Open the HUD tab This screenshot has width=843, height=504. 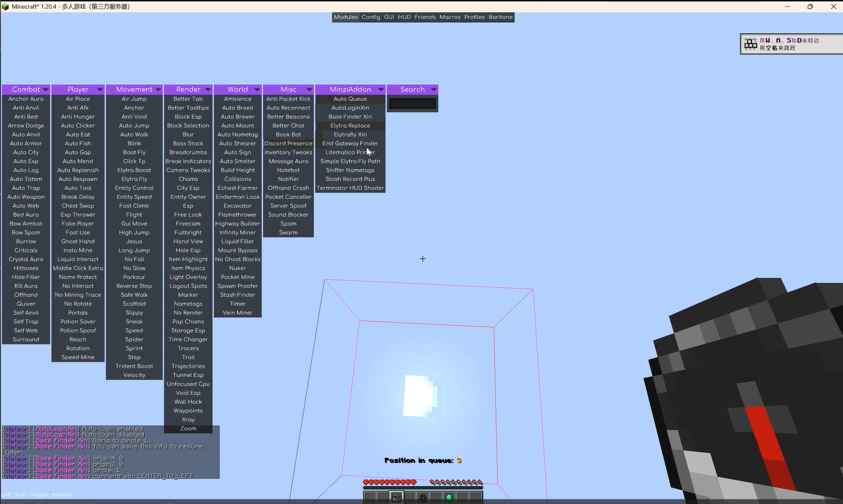click(404, 17)
